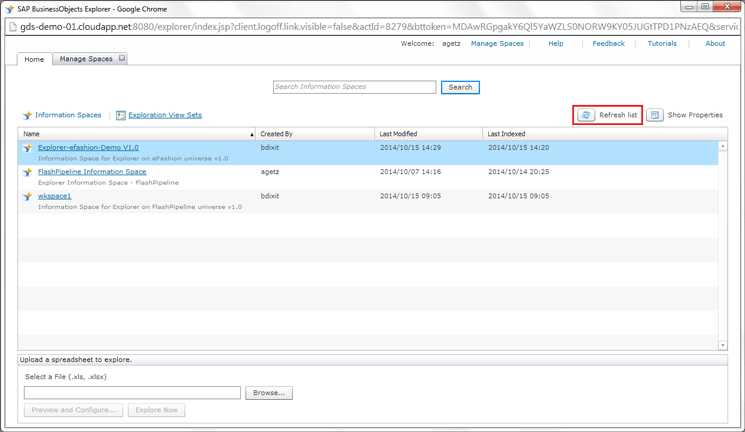The height and width of the screenshot is (432, 745).
Task: Open the wkspace1 information space
Action: click(x=54, y=196)
